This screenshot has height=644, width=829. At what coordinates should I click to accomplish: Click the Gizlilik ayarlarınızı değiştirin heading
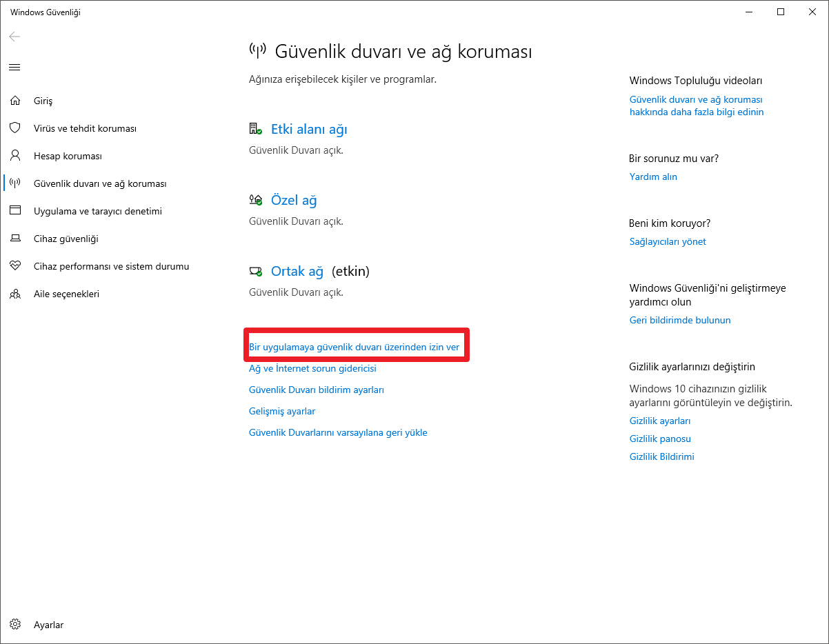pos(692,367)
